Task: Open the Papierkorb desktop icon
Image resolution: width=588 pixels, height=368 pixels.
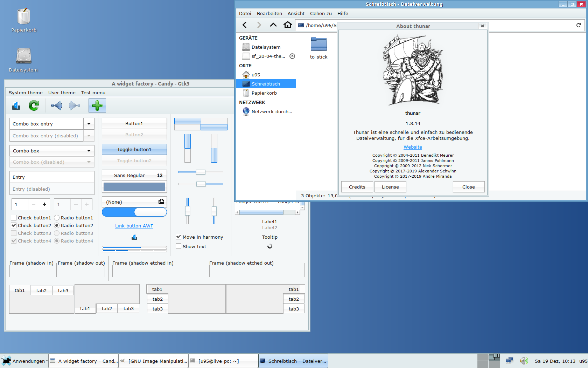Action: (x=24, y=20)
